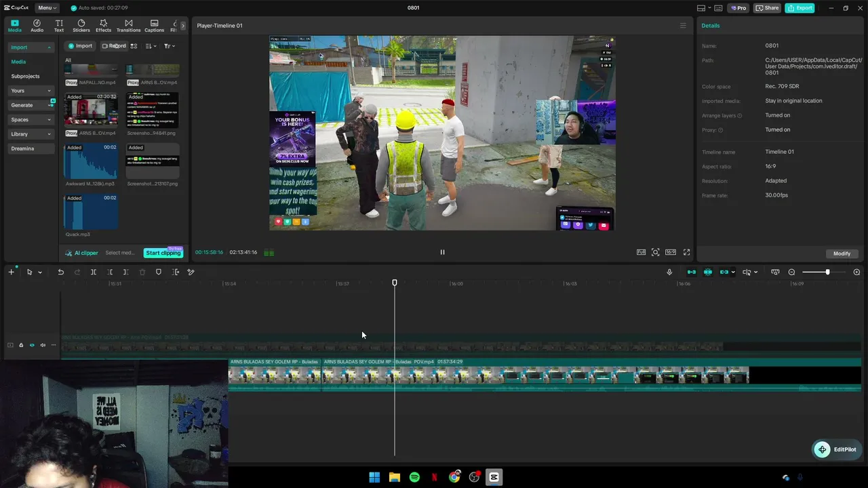Select the Quack.mp3 audio thumbnail
The height and width of the screenshot is (488, 868).
(x=91, y=212)
